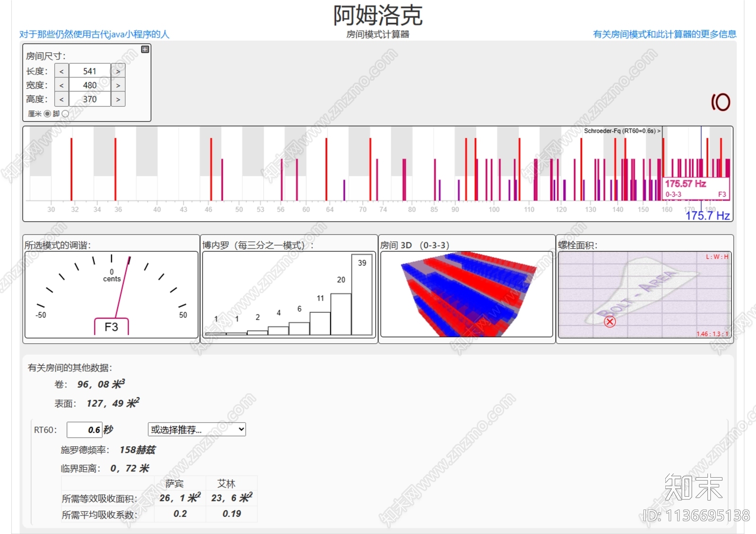Click the room 3D mode visualization
Screen dimensions: 756x534
(466, 294)
